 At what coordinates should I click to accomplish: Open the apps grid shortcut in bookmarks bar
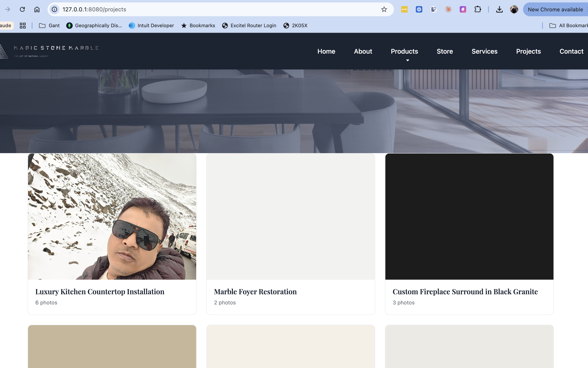coord(23,26)
